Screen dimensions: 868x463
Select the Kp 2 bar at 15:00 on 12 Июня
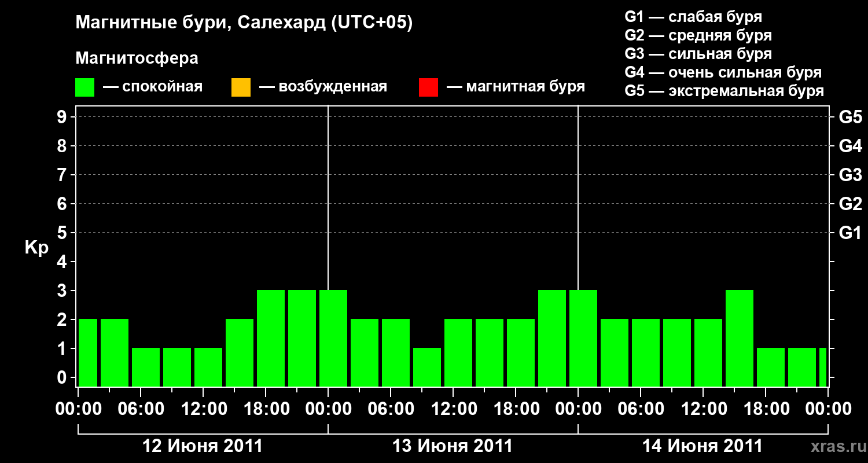[x=240, y=352]
